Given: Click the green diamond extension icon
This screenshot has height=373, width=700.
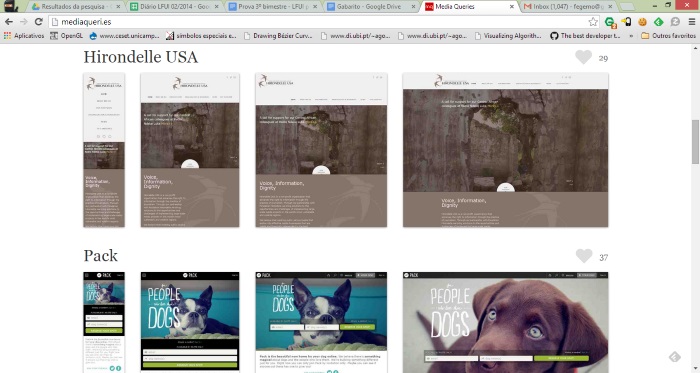Looking at the screenshot, I should pyautogui.click(x=658, y=21).
